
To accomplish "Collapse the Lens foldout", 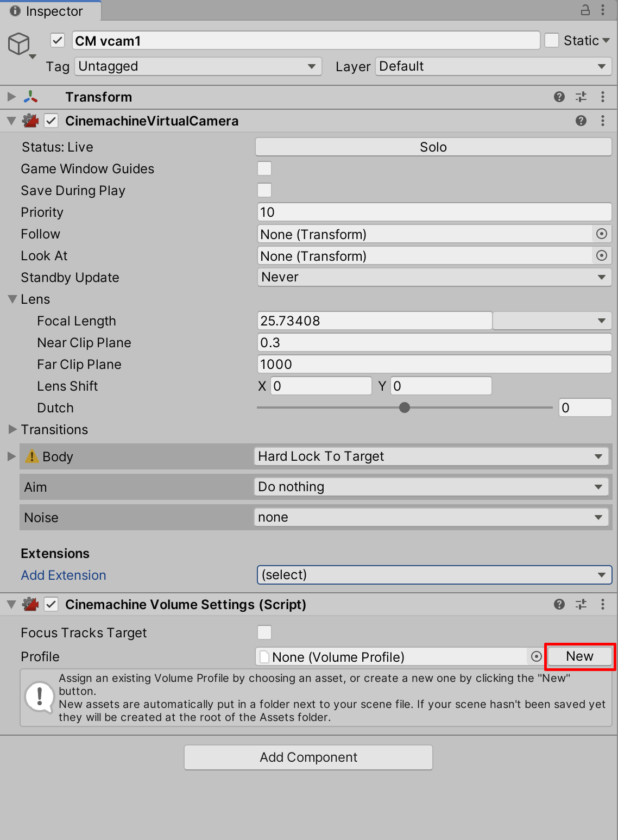I will click(x=12, y=299).
